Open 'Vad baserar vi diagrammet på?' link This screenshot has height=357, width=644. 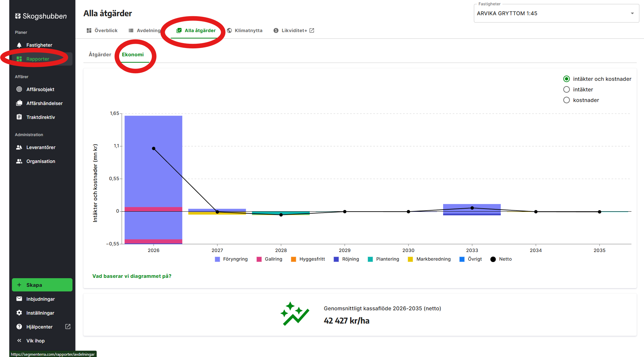coord(132,276)
